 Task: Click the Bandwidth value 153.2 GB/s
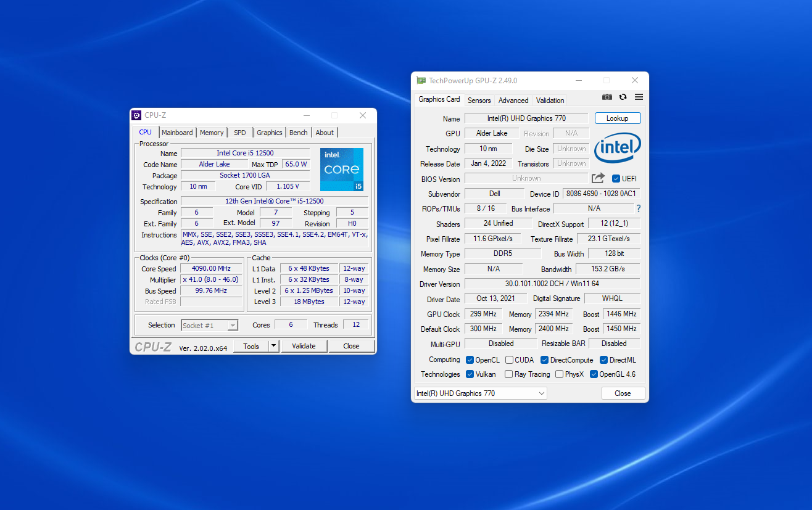click(608, 269)
